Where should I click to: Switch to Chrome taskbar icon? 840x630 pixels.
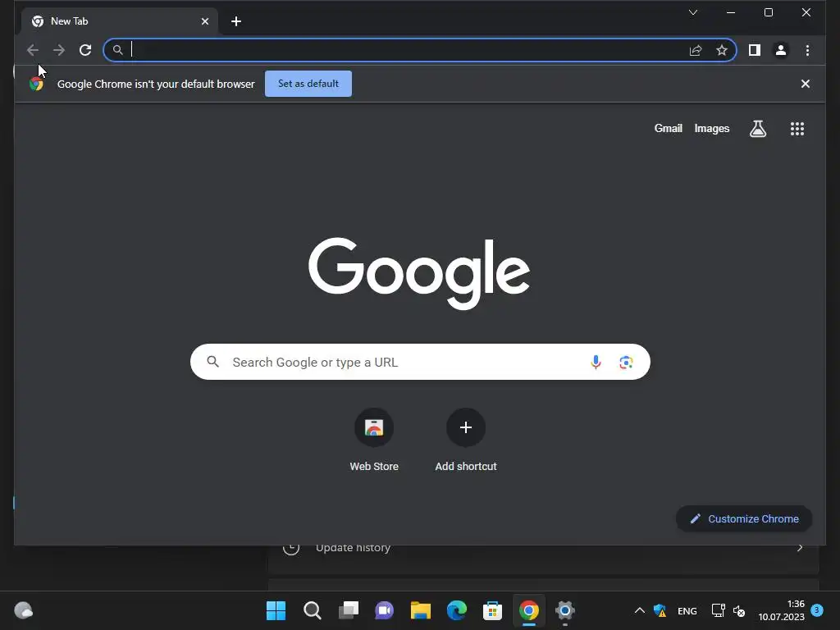pyautogui.click(x=529, y=610)
